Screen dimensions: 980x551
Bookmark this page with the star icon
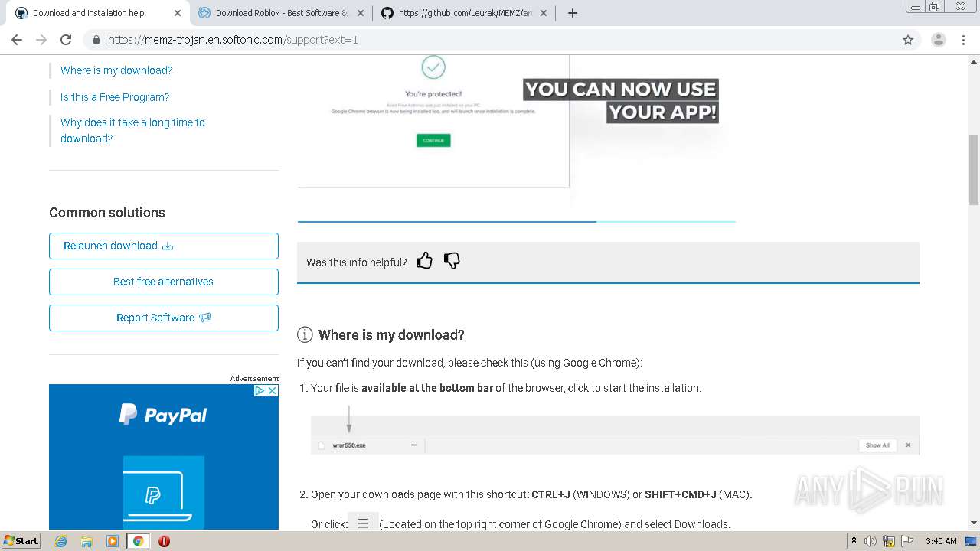[908, 40]
